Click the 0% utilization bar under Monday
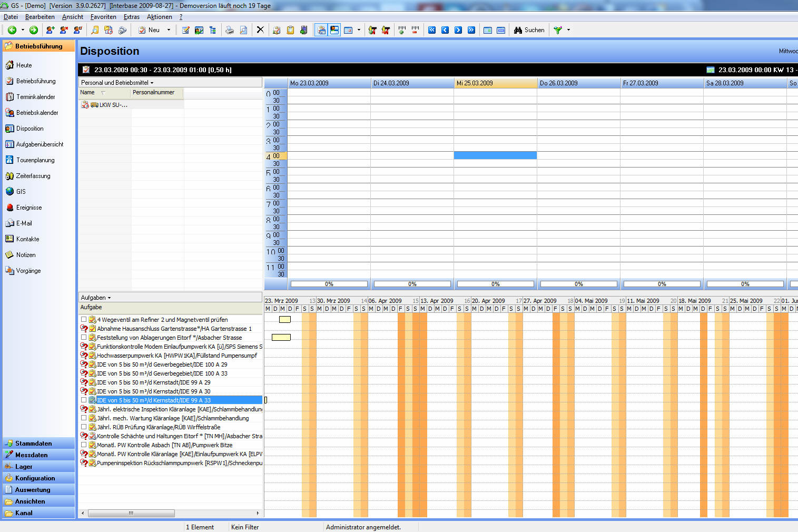This screenshot has width=798, height=532. click(329, 284)
